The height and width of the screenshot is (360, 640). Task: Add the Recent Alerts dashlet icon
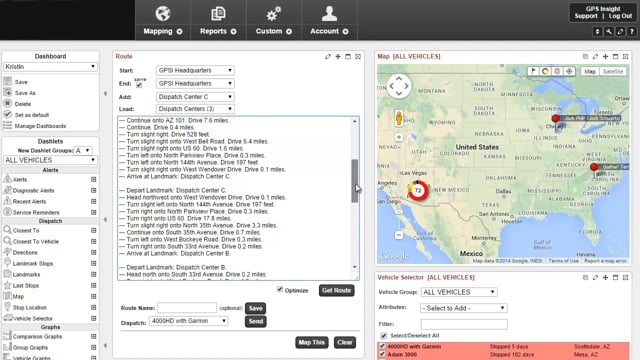(93, 201)
